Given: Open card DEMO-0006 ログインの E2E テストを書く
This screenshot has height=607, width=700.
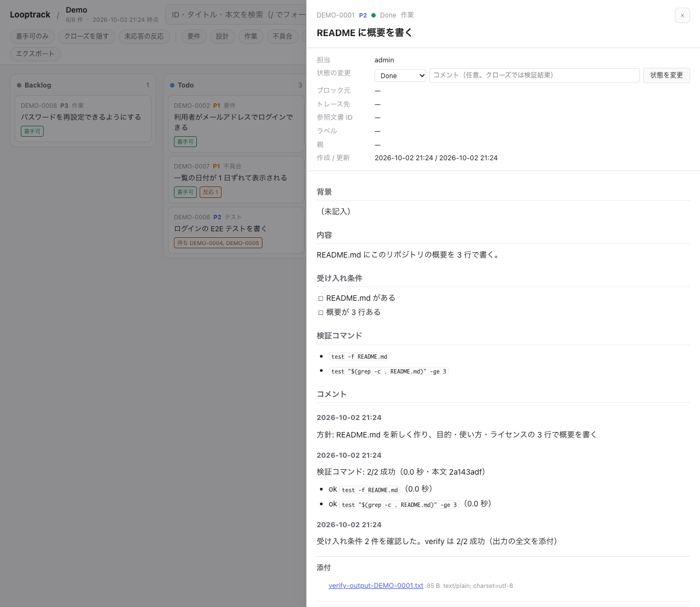Looking at the screenshot, I should pyautogui.click(x=236, y=230).
